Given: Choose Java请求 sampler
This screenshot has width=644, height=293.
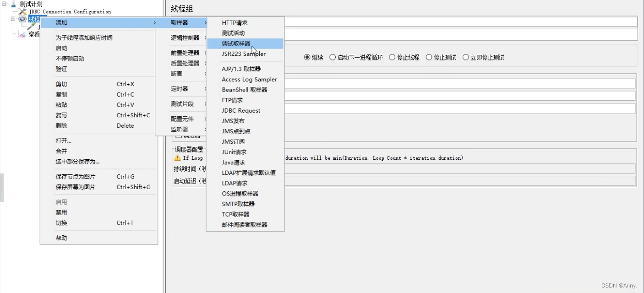Looking at the screenshot, I should pyautogui.click(x=245, y=163).
